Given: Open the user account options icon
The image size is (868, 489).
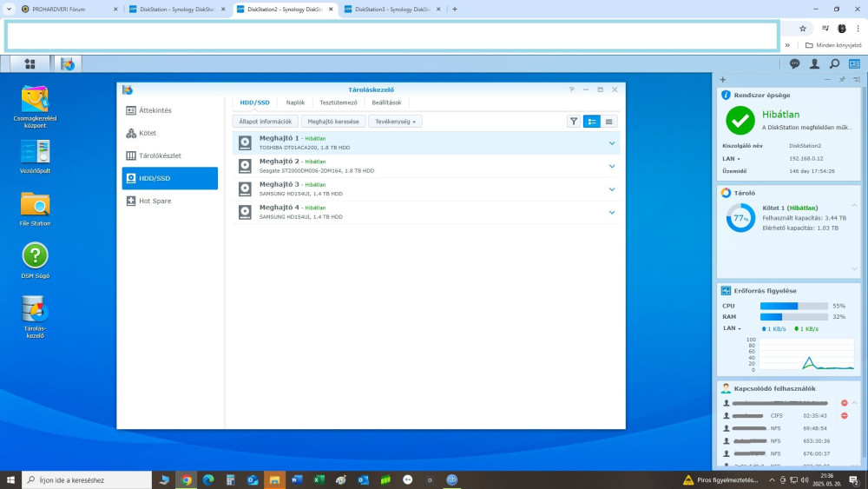Looking at the screenshot, I should coord(814,63).
